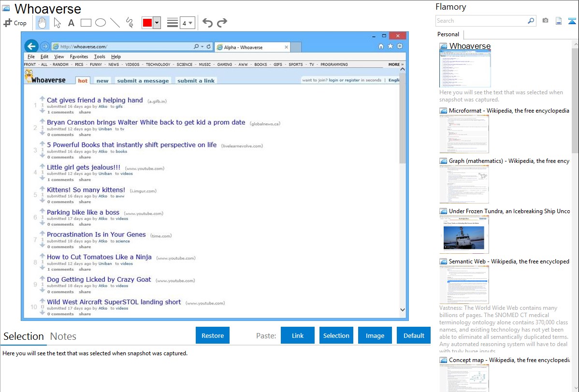This screenshot has height=392, width=579.
Task: Redo the last undone action
Action: (222, 23)
